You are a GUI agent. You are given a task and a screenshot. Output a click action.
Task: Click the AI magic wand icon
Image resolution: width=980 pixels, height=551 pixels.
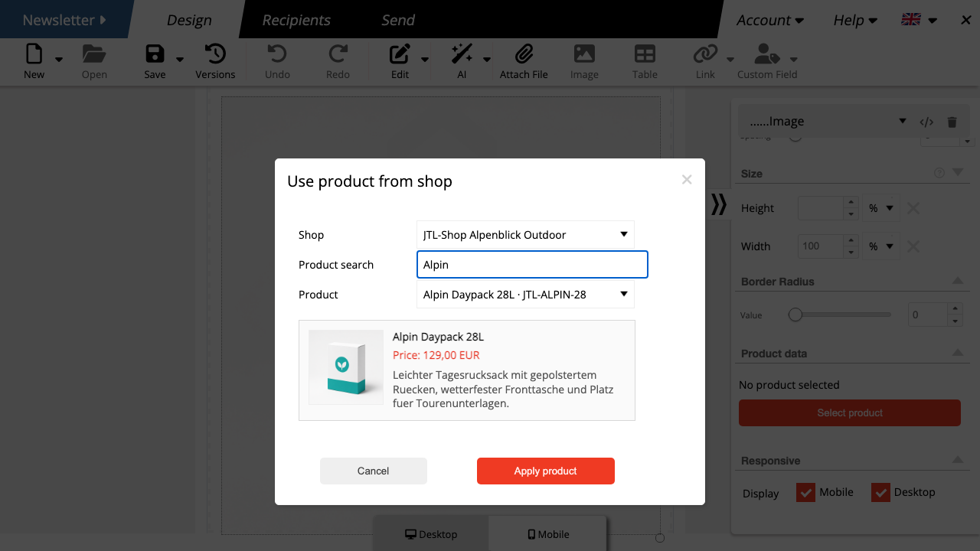[462, 54]
